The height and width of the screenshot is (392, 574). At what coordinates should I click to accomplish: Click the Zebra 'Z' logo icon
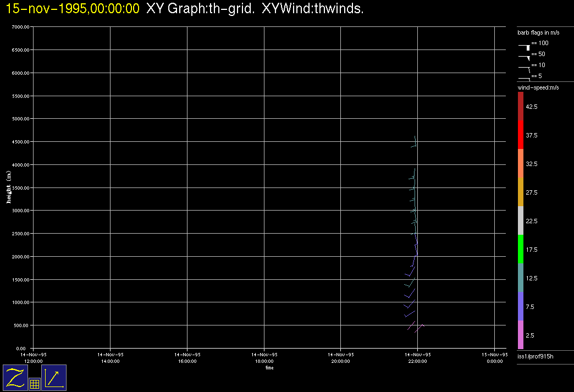pyautogui.click(x=16, y=377)
